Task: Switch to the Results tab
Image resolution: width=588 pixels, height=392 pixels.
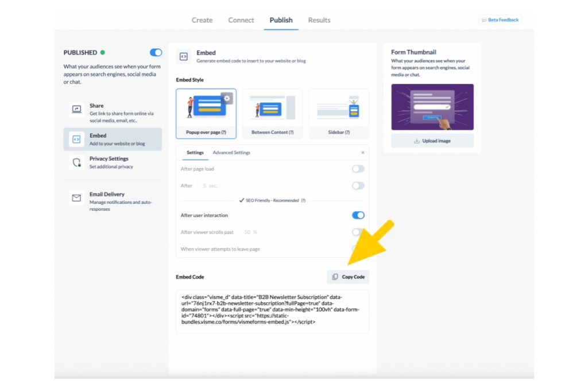Action: click(x=319, y=20)
